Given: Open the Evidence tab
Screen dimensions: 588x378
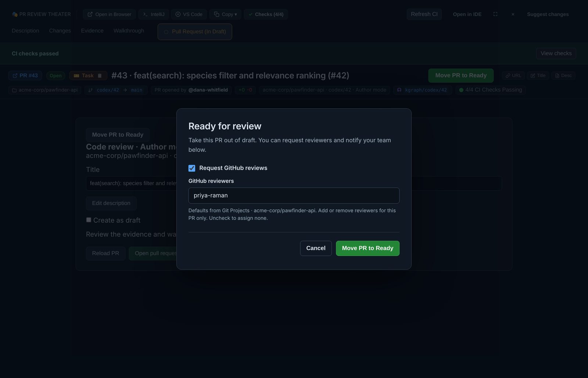Looking at the screenshot, I should click(92, 31).
